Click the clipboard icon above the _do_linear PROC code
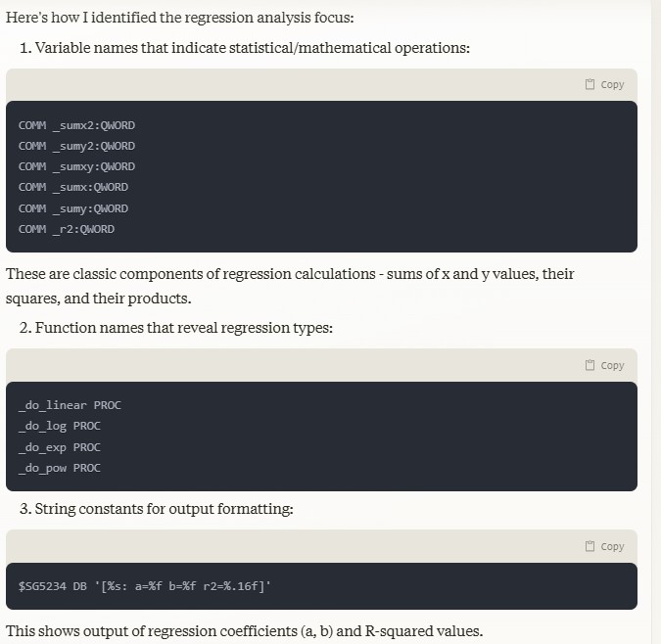The width and height of the screenshot is (661, 644). [590, 365]
